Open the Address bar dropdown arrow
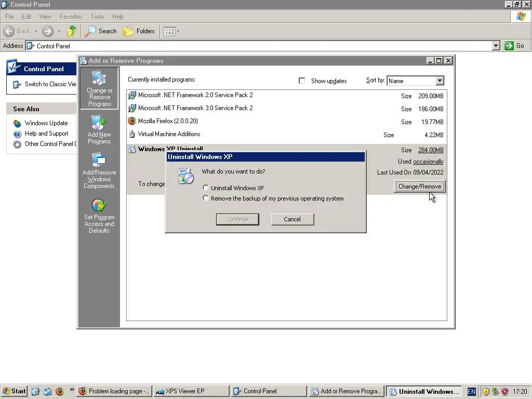Image resolution: width=532 pixels, height=399 pixels. click(x=496, y=46)
